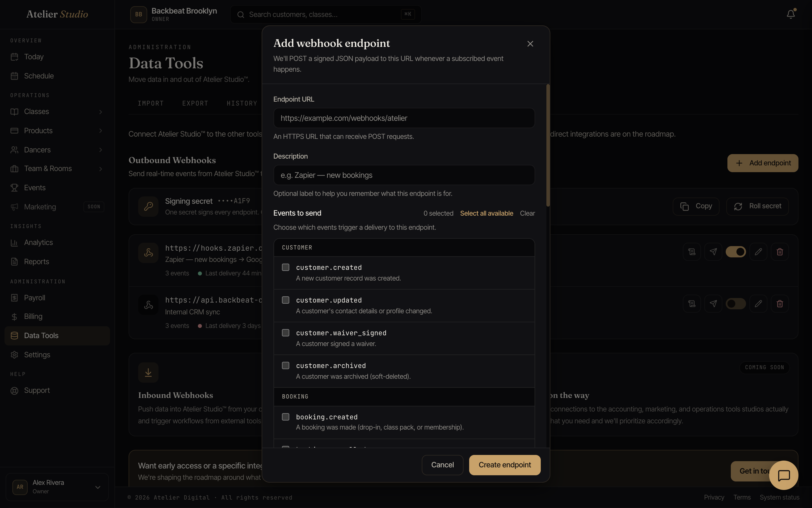Click the Privacy footer link
This screenshot has width=812, height=508.
point(714,497)
